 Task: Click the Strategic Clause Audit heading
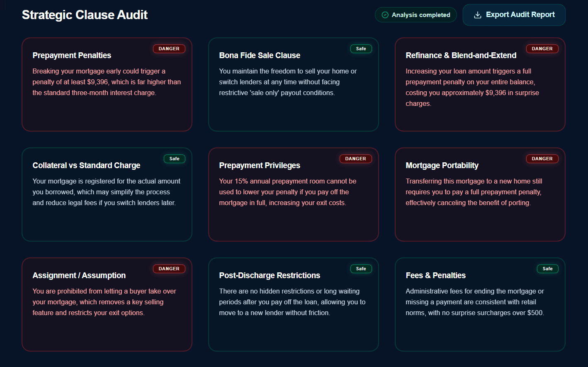tap(85, 15)
